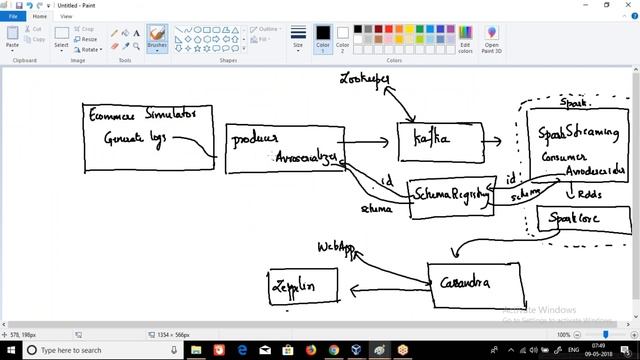Viewport: 640px width, 360px height.
Task: Open the Paste dropdown arrow
Action: (12, 50)
